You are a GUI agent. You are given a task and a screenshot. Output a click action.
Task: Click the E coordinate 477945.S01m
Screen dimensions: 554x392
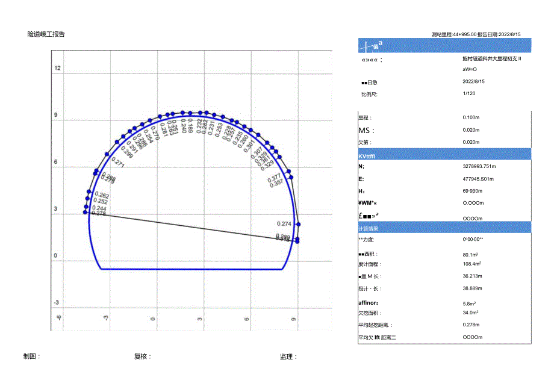coord(478,179)
